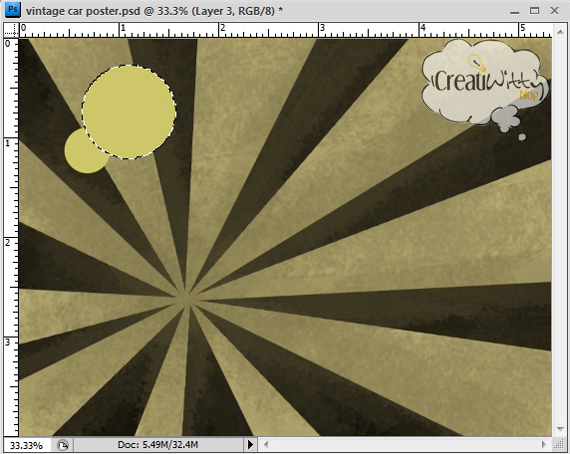This screenshot has height=454, width=570.
Task: Click the 33.33% zoom level field
Action: [26, 445]
